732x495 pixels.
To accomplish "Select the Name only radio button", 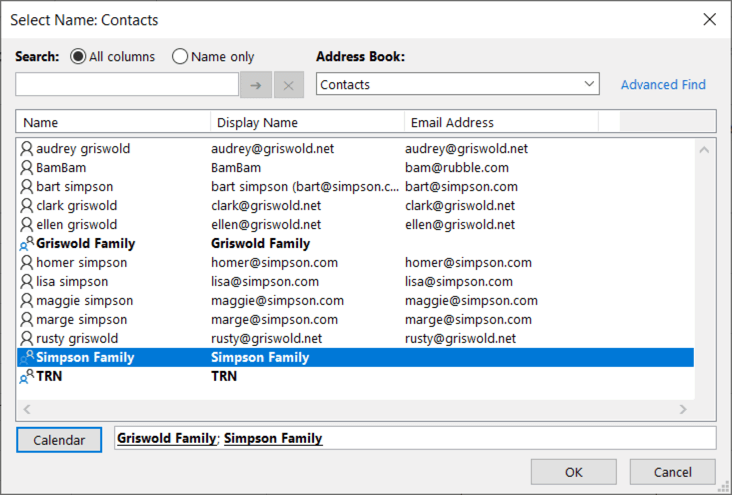I will point(180,57).
